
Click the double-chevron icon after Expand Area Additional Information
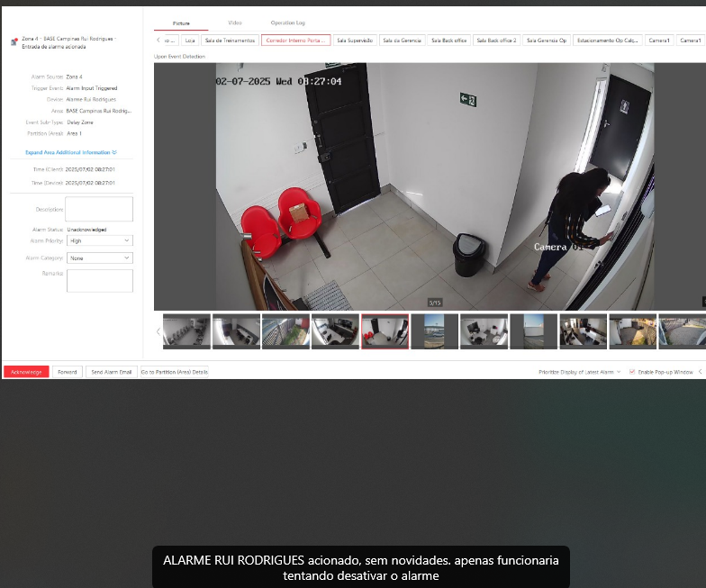point(114,152)
